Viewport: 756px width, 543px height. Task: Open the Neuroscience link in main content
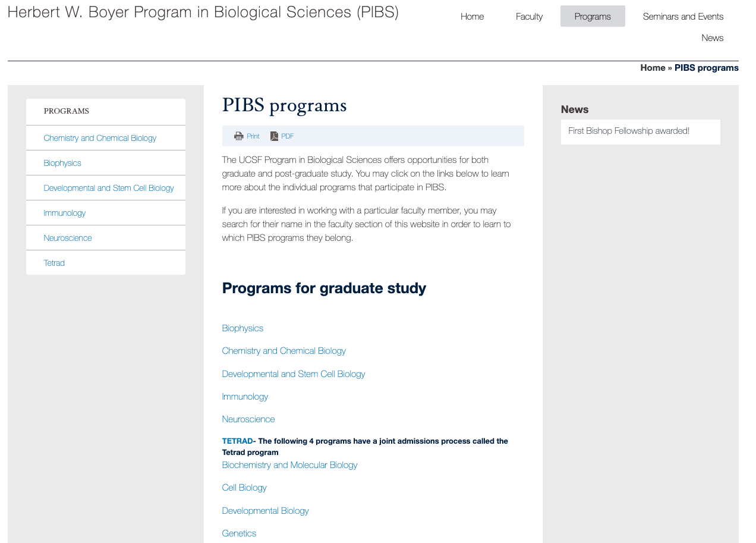click(x=248, y=419)
